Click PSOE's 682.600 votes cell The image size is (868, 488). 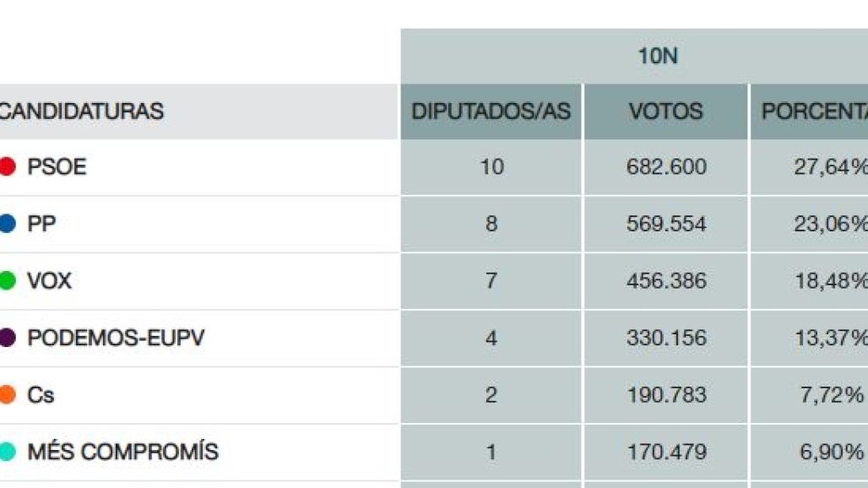[666, 167]
